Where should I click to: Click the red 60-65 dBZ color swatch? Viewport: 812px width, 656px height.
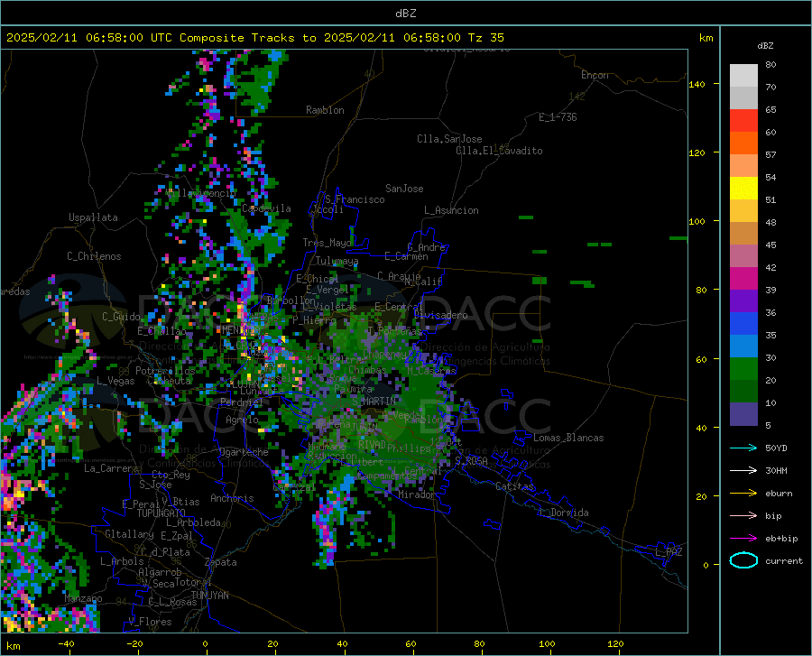pyautogui.click(x=743, y=121)
